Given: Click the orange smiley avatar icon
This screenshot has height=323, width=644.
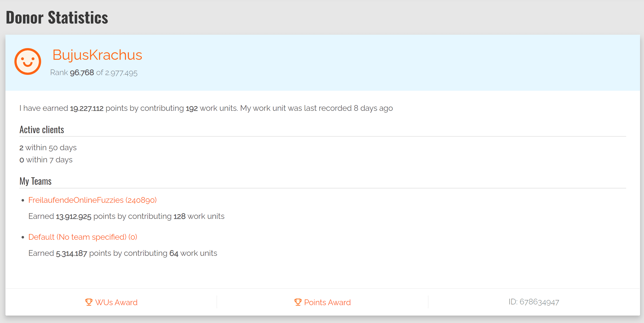Looking at the screenshot, I should click(x=28, y=61).
